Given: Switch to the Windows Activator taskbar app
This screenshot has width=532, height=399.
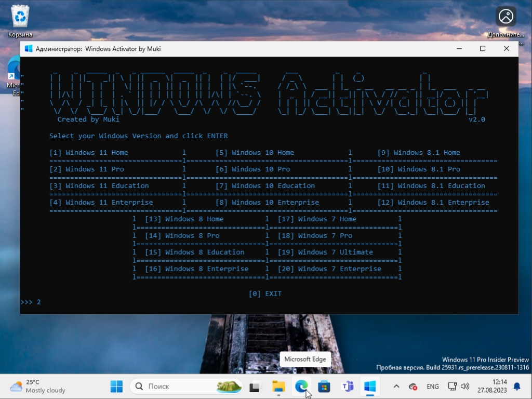Looking at the screenshot, I should 370,386.
